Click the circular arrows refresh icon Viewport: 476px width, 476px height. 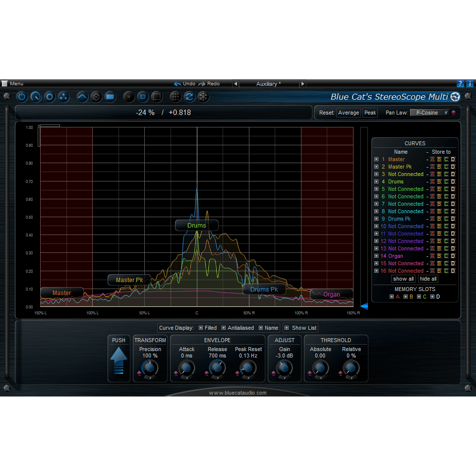(x=189, y=97)
